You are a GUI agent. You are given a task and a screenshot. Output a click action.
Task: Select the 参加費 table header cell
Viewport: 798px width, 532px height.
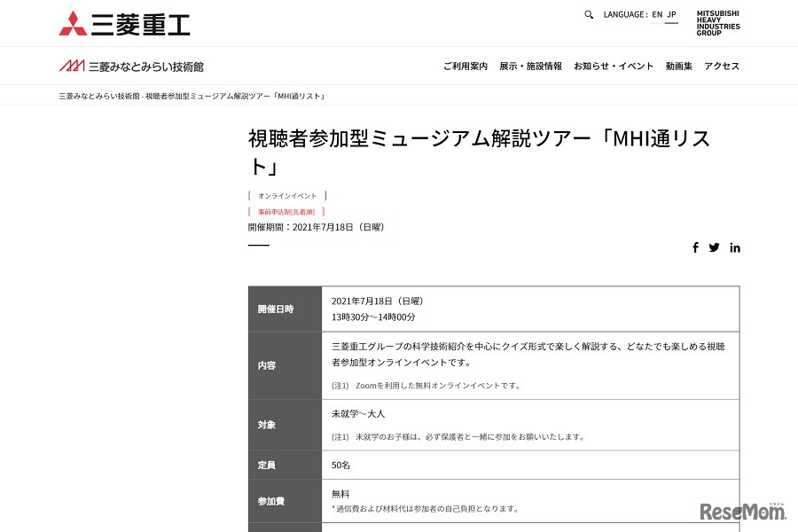click(285, 501)
